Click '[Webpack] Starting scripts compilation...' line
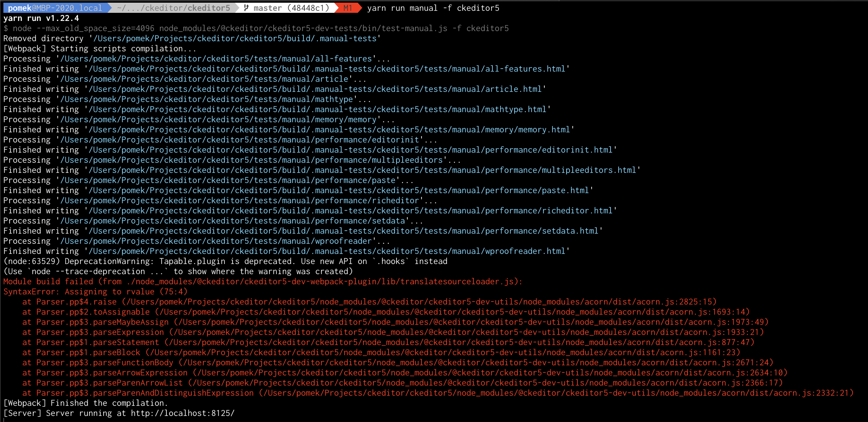868x422 pixels. 100,48
